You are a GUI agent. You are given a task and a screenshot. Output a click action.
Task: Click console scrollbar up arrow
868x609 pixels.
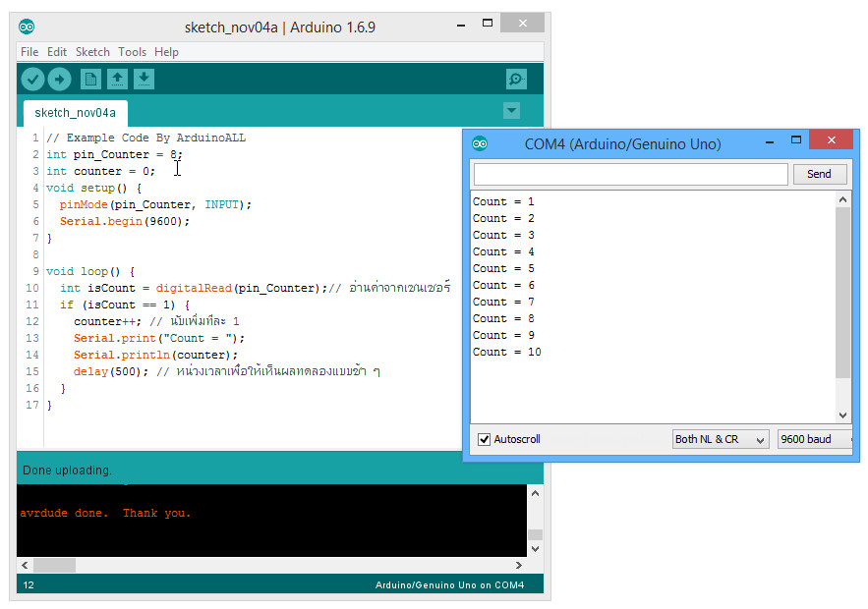535,493
